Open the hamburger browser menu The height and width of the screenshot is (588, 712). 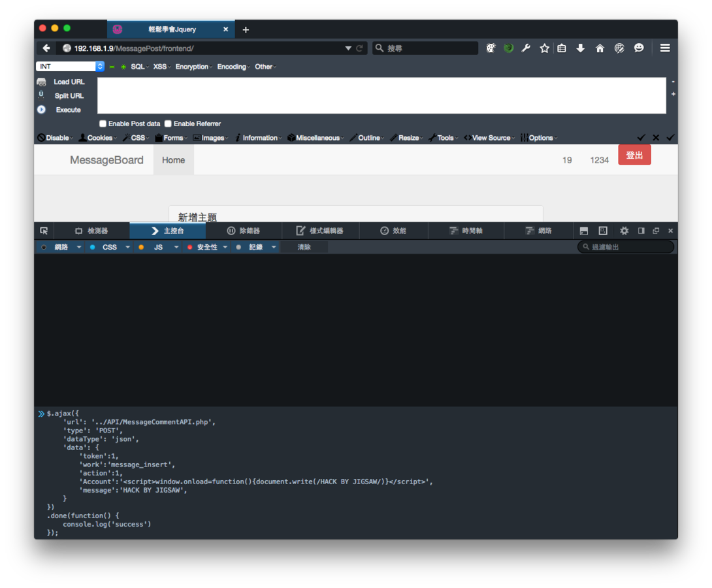click(665, 48)
